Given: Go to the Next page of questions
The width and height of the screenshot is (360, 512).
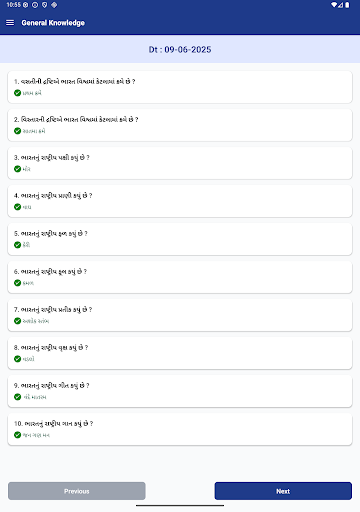Looking at the screenshot, I should (283, 491).
